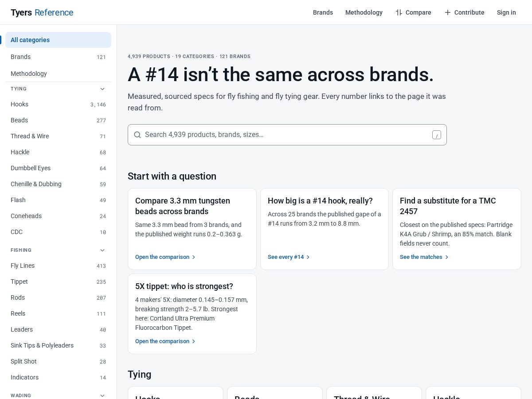Open the Hooks category
This screenshot has width=532, height=399.
click(58, 104)
